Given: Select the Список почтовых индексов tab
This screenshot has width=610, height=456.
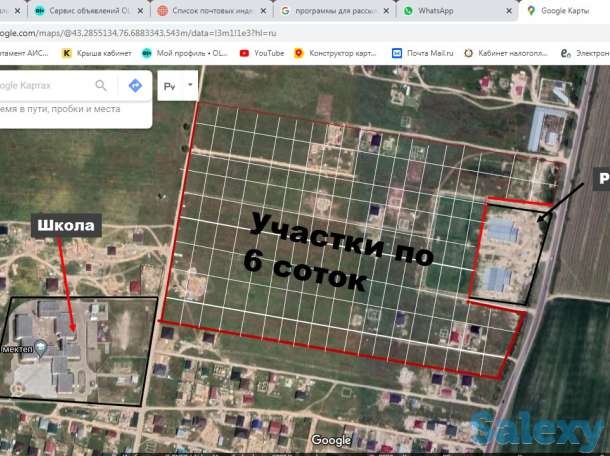Looking at the screenshot, I should 212,11.
